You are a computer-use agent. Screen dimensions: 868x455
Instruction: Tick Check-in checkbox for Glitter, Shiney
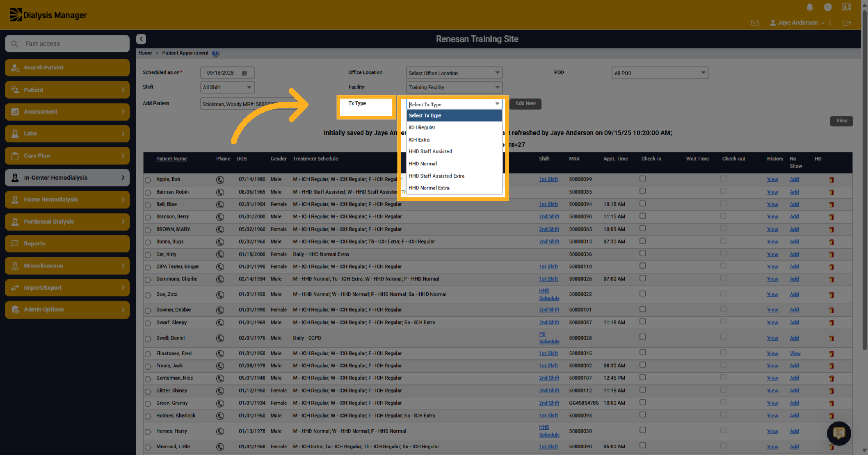click(x=642, y=390)
